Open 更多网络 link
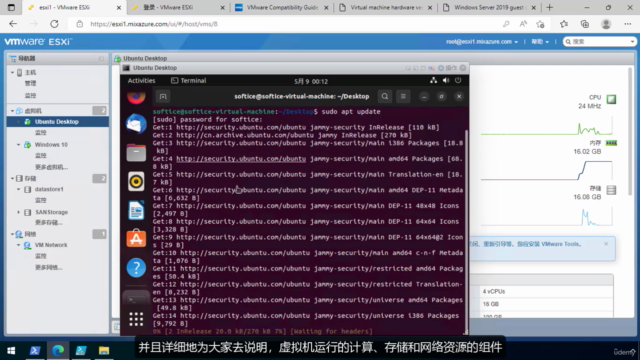Viewport: 640px width, 360px height. point(49,267)
